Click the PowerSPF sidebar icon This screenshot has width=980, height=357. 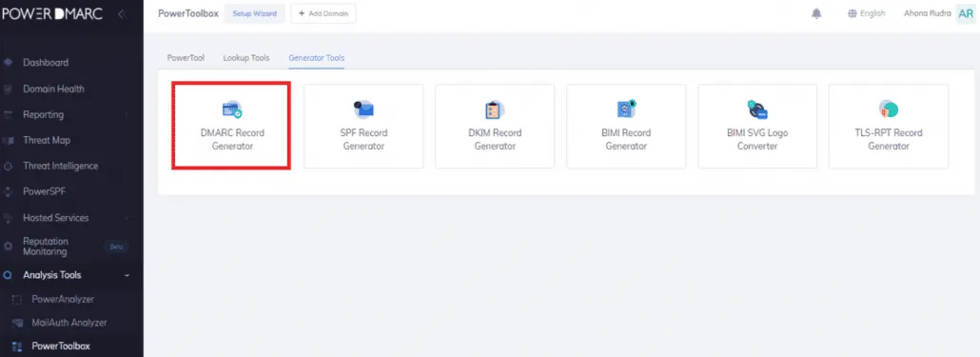9,192
